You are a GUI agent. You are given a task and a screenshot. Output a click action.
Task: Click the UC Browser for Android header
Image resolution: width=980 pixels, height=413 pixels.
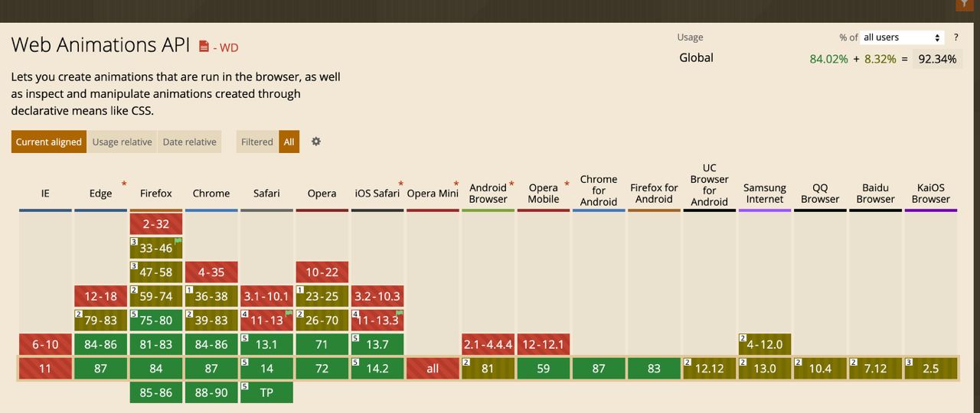tap(710, 185)
